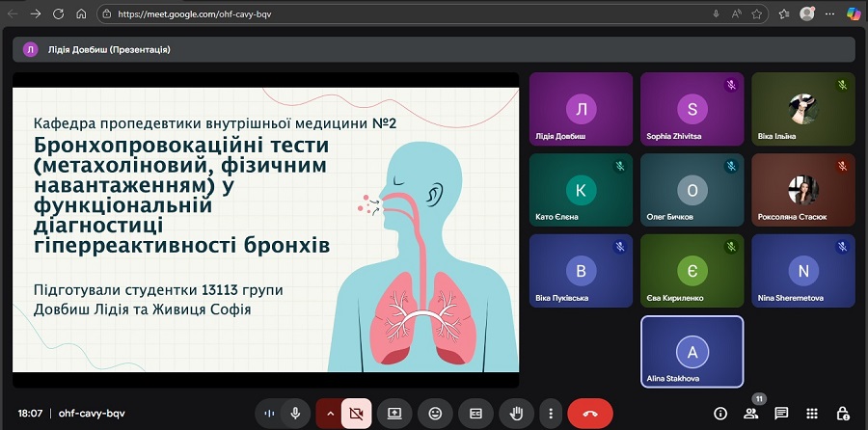Open the audio settings indicator next to the mic

[270, 413]
